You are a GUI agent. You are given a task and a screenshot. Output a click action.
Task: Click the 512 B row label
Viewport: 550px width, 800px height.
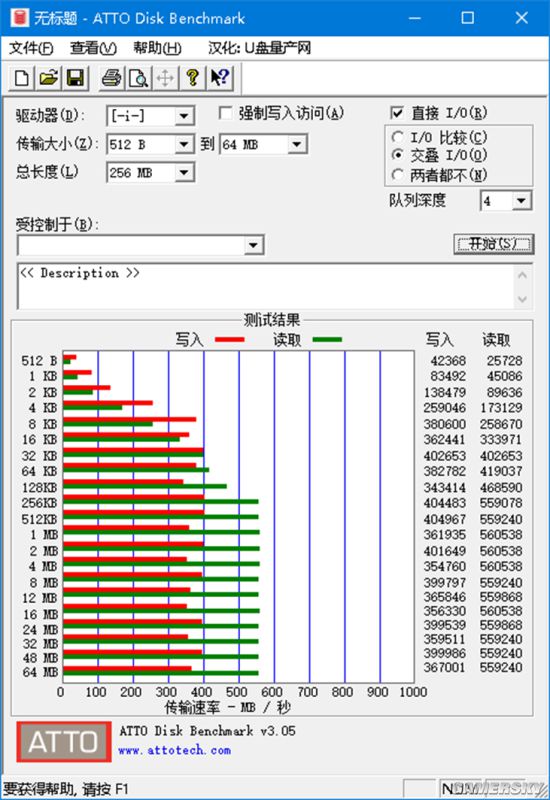click(39, 361)
